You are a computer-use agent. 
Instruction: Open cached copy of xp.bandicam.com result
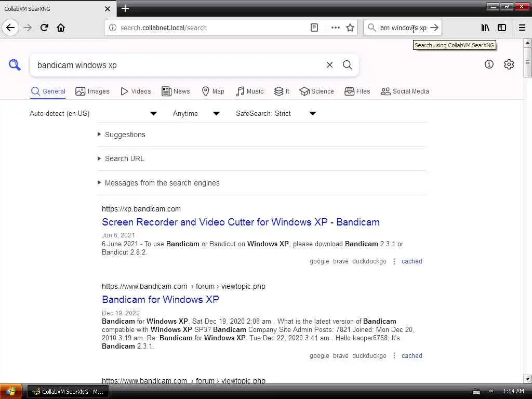(x=411, y=261)
